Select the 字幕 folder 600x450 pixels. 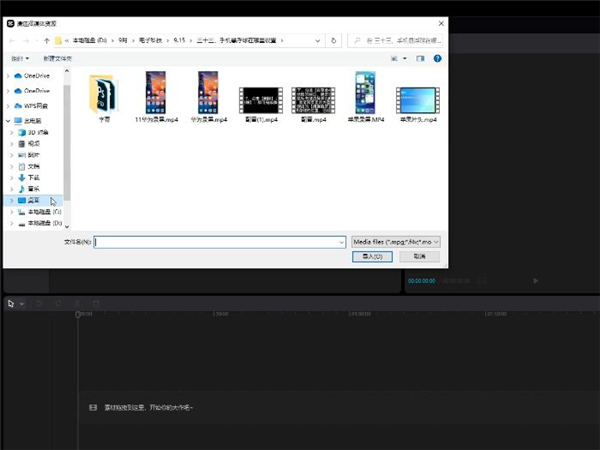click(x=104, y=97)
